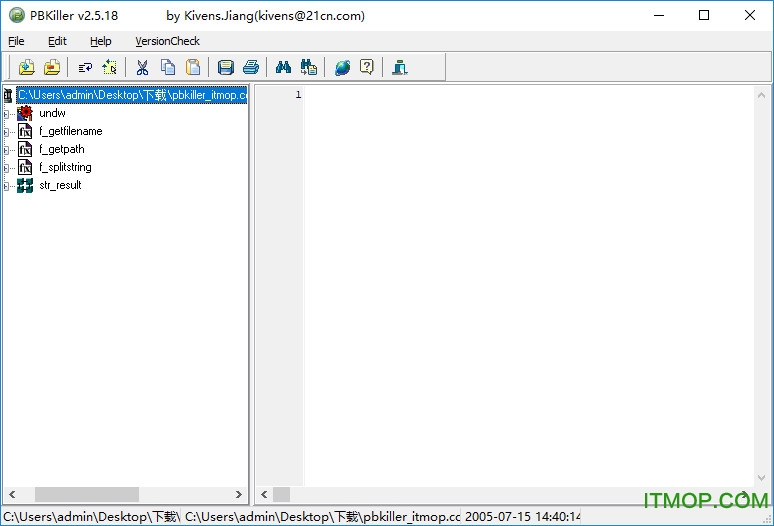The width and height of the screenshot is (774, 526).
Task: Click status bar pbkiller_itmop file path
Action: pyautogui.click(x=322, y=517)
